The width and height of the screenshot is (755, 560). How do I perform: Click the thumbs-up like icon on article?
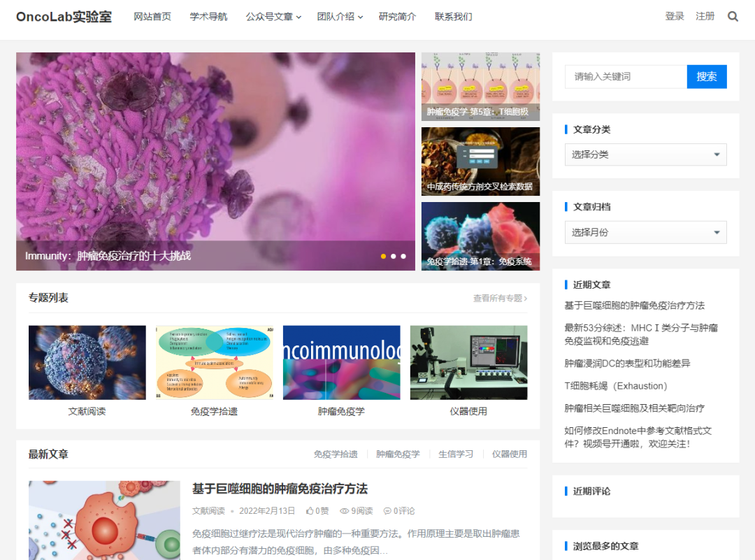(310, 511)
